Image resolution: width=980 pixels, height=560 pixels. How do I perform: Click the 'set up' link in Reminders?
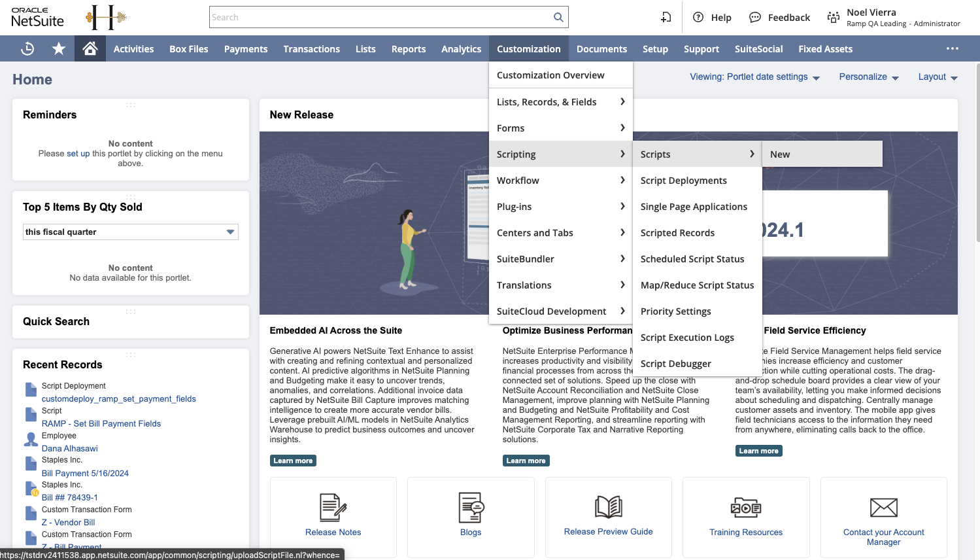point(78,154)
